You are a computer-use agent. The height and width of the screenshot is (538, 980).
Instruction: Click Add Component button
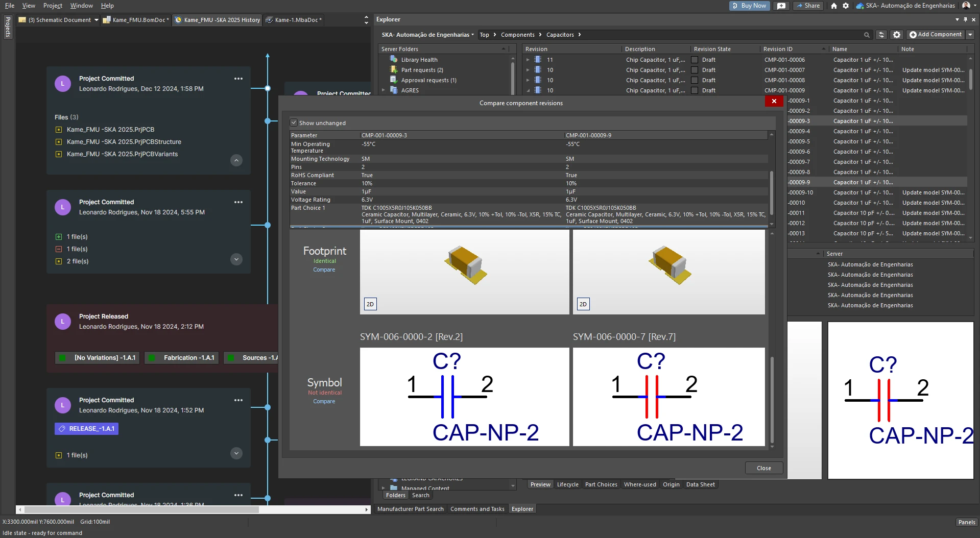point(935,35)
